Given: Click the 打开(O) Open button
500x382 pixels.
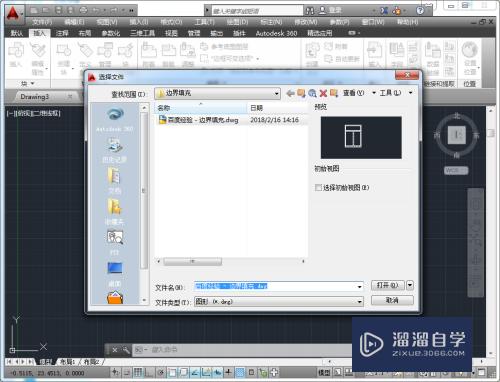Looking at the screenshot, I should click(x=388, y=285).
